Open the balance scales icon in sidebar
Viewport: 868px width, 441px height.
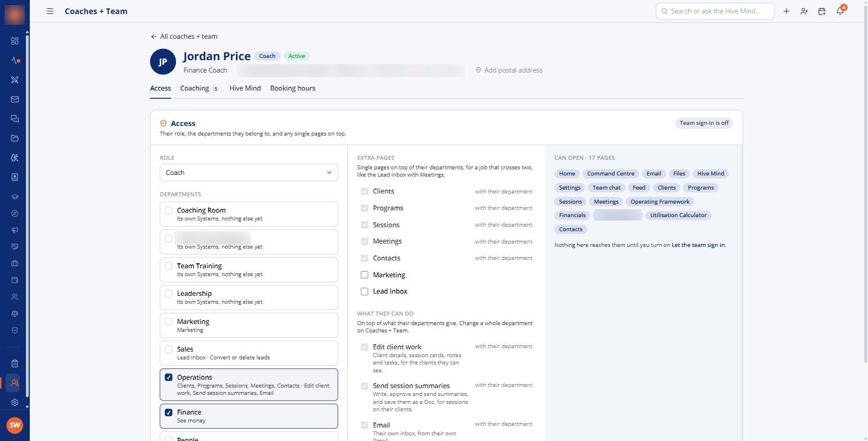point(15,313)
